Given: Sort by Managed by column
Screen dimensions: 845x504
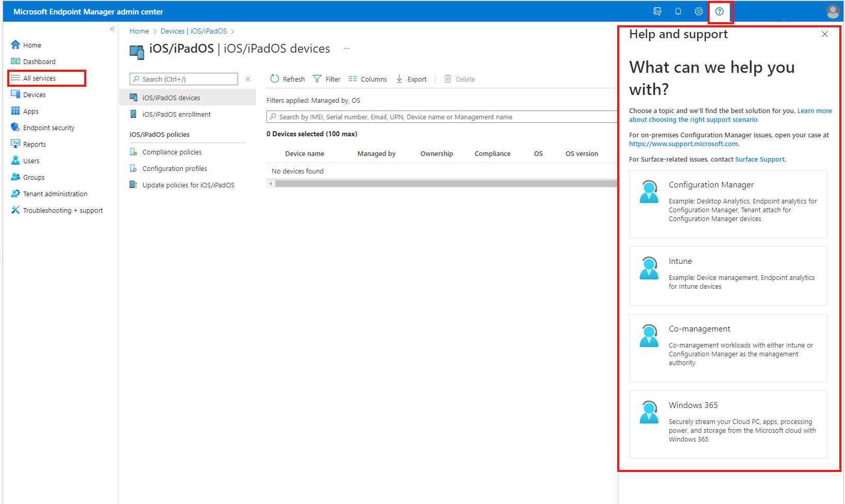Looking at the screenshot, I should coord(377,153).
